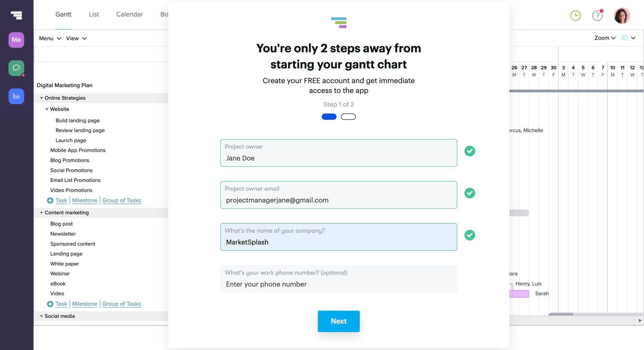Collapse the Website subgroup
Screen dimensions: 644x350
[47, 109]
